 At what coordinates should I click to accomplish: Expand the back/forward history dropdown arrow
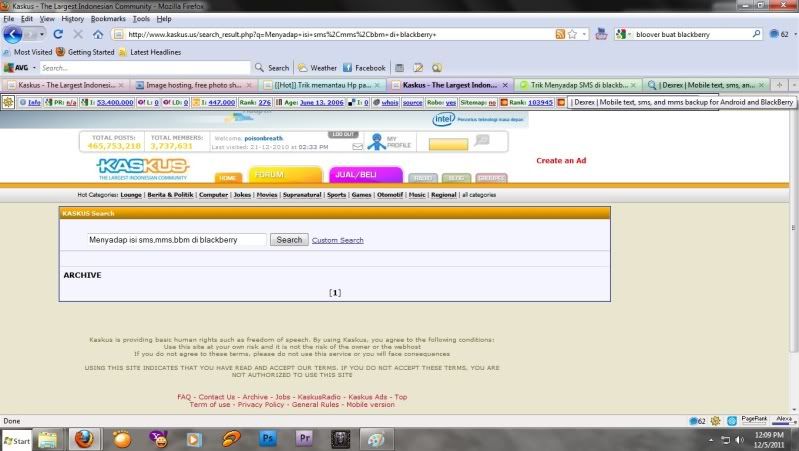(x=42, y=35)
